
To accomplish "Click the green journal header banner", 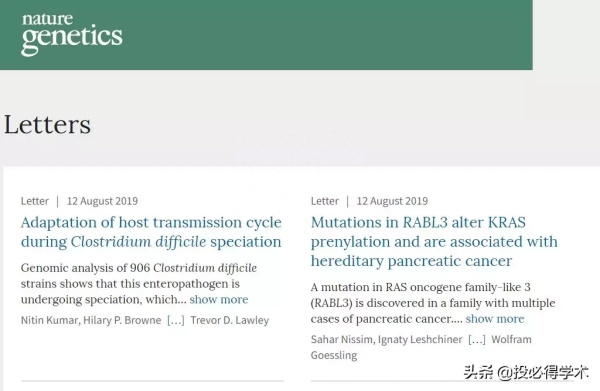I will (x=266, y=35).
